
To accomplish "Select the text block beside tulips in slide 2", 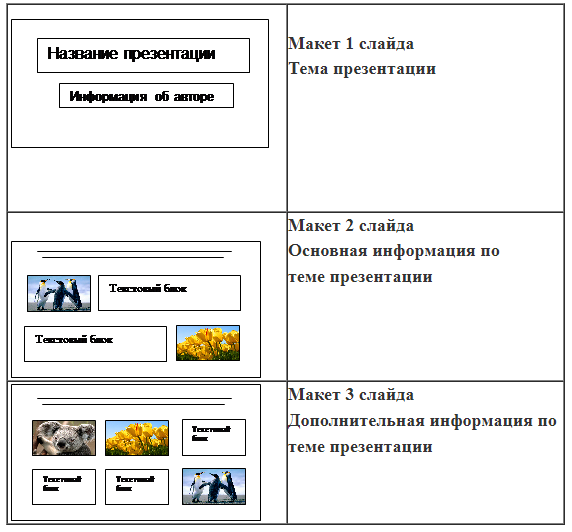I will 95,344.
